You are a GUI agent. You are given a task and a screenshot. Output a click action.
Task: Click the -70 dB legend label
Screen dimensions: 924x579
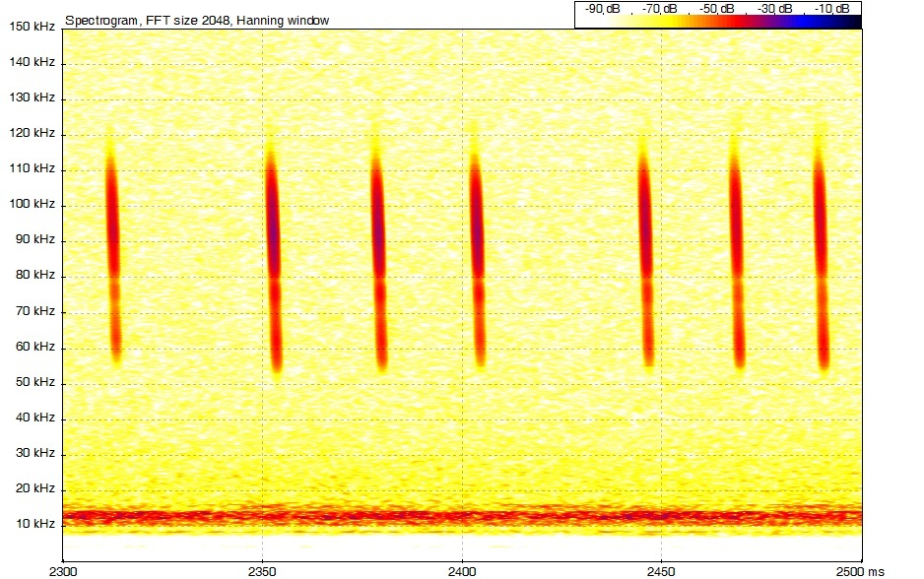click(x=659, y=8)
